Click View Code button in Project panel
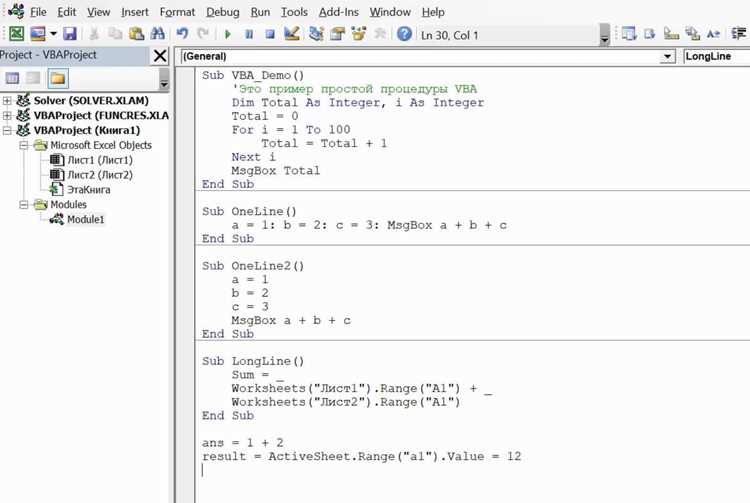The height and width of the screenshot is (503, 750). click(12, 78)
